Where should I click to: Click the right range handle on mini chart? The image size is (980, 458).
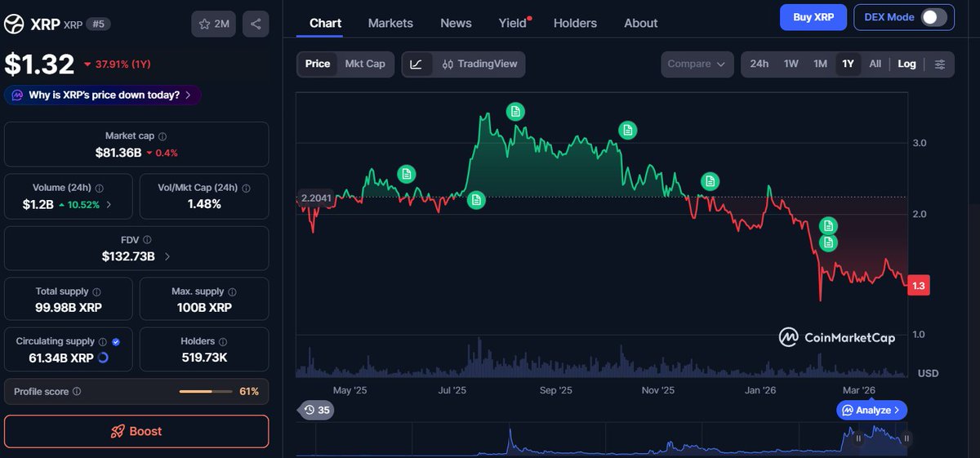(906, 438)
